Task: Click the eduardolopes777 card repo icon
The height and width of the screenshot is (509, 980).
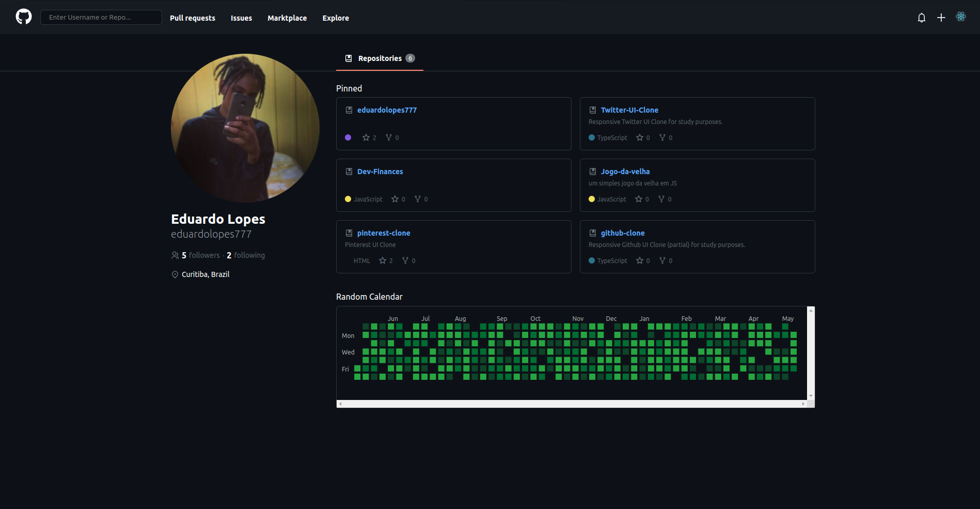Action: 349,110
